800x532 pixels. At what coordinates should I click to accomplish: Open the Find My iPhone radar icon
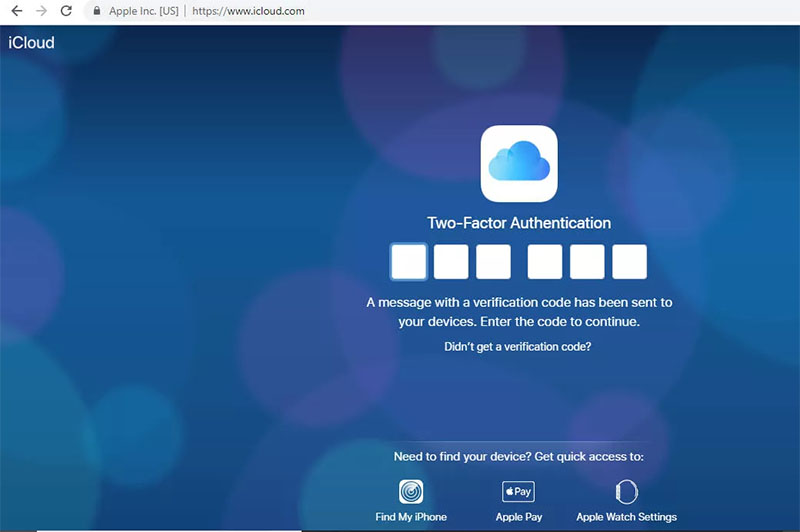tap(411, 492)
